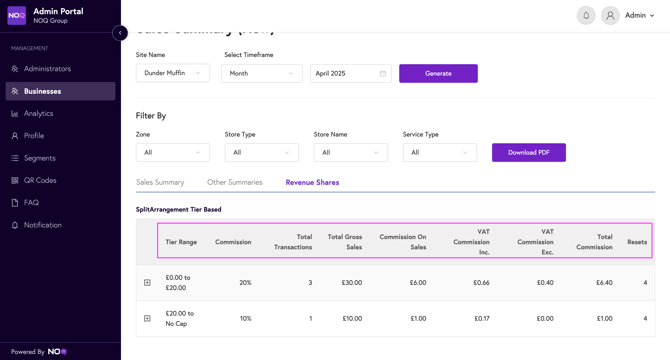This screenshot has height=360, width=670.
Task: Click the QR Codes icon in sidebar
Action: [x=15, y=180]
